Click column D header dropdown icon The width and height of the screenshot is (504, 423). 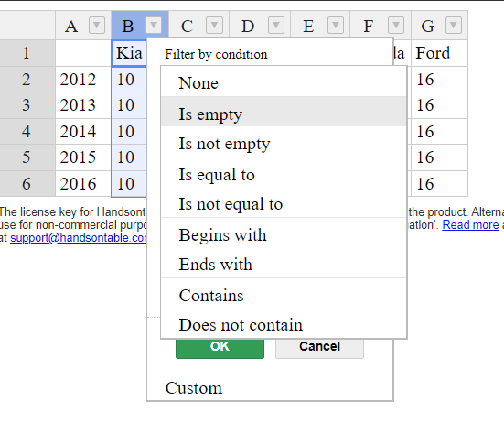coord(276,26)
